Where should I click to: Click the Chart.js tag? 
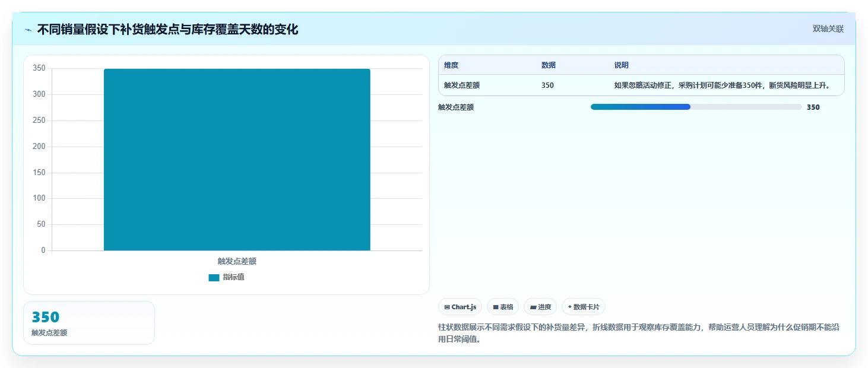460,307
